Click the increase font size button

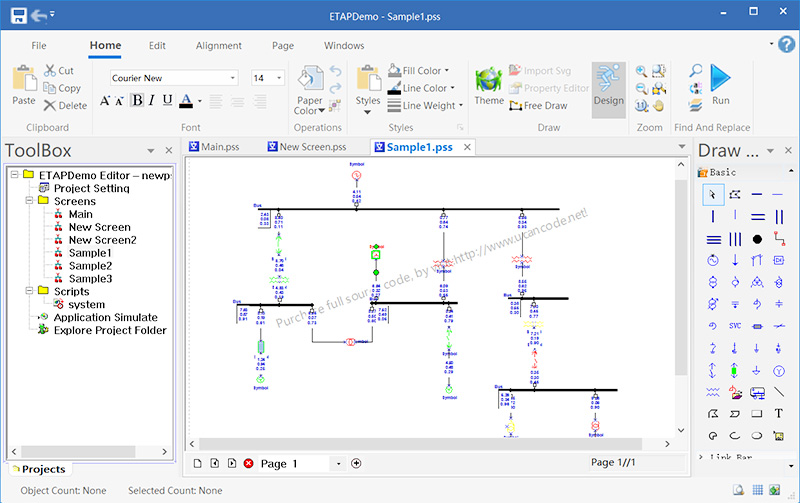coord(105,100)
